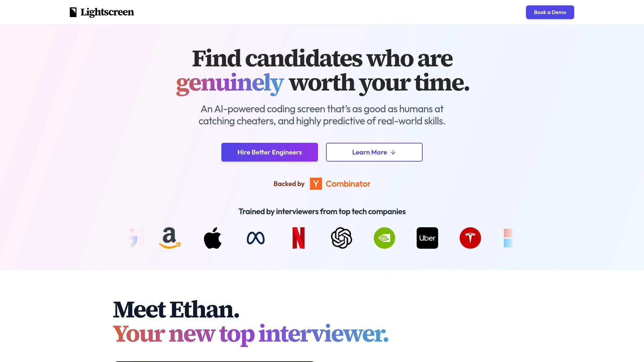644x362 pixels.
Task: Click the Lightscreen logo in header
Action: point(102,12)
